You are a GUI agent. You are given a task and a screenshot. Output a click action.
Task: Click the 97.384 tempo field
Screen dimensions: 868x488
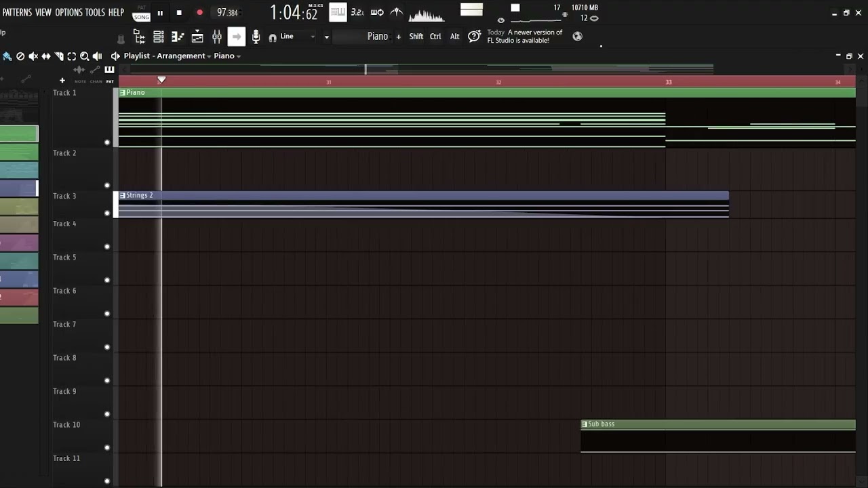point(227,13)
